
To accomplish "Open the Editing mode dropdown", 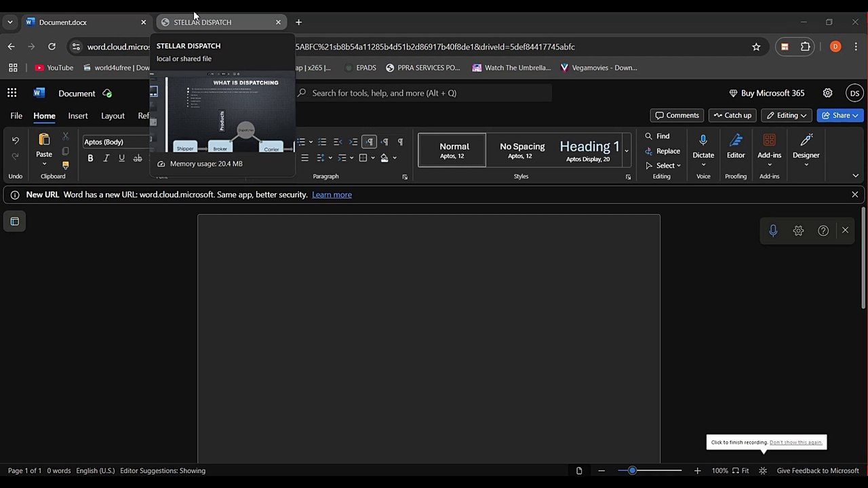I will point(787,115).
